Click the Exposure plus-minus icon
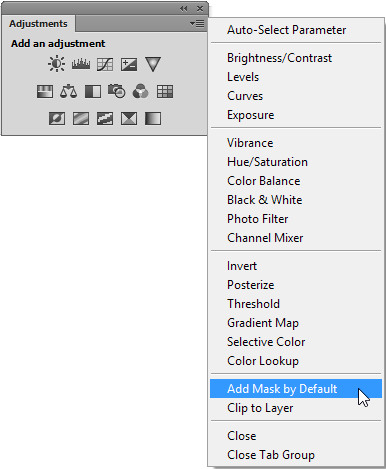The width and height of the screenshot is (386, 469). tap(129, 64)
